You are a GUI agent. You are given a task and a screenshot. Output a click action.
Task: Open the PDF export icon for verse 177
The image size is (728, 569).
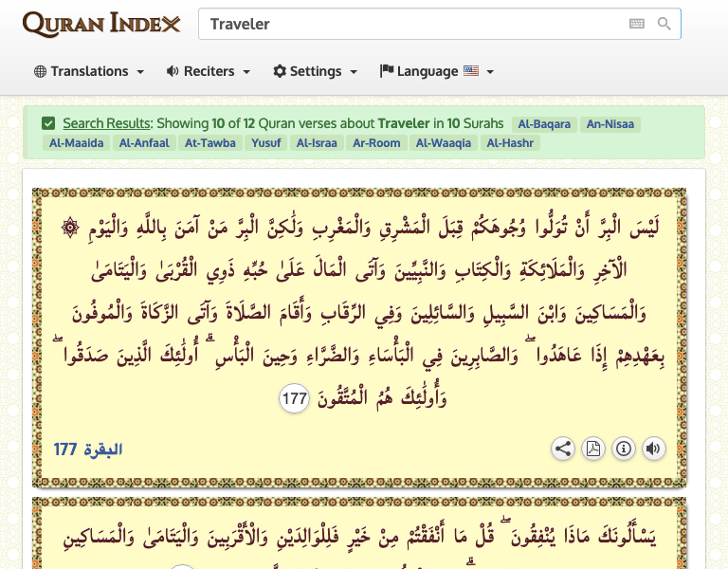[x=593, y=449]
